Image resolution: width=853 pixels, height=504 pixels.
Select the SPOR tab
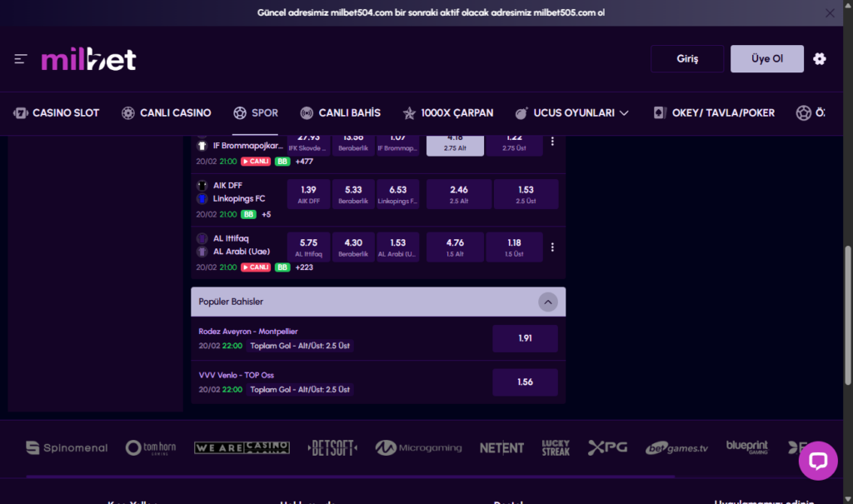point(256,113)
